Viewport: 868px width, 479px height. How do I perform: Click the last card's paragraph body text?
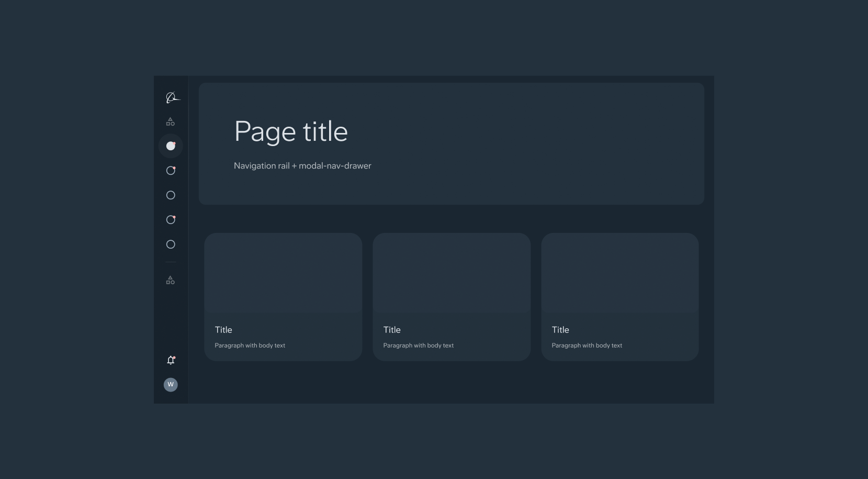pos(587,346)
